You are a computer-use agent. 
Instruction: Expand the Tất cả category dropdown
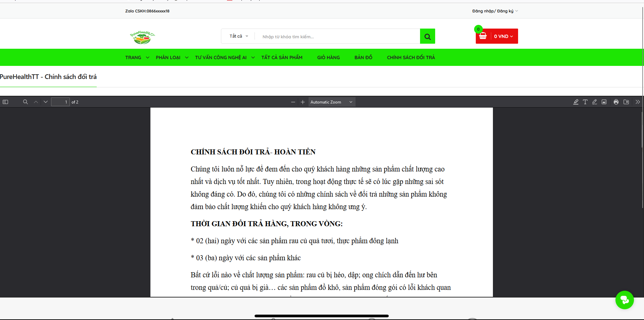click(239, 36)
